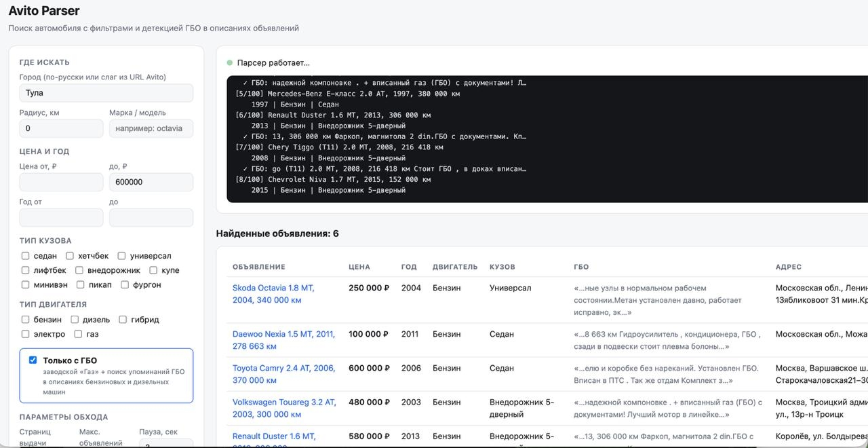Click the Mercedes-Benz E-класс log line
The image size is (868, 448).
347,94
